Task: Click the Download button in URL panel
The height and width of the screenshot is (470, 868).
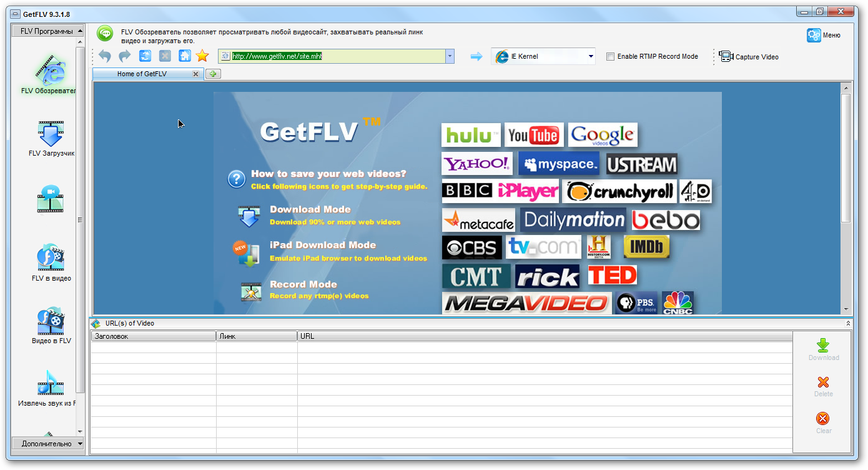Action: 824,349
